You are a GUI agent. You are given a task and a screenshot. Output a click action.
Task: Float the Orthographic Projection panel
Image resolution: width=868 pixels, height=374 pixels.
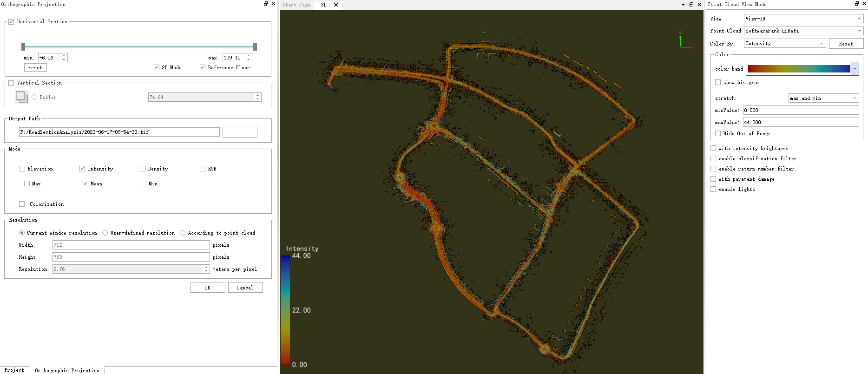click(x=266, y=4)
